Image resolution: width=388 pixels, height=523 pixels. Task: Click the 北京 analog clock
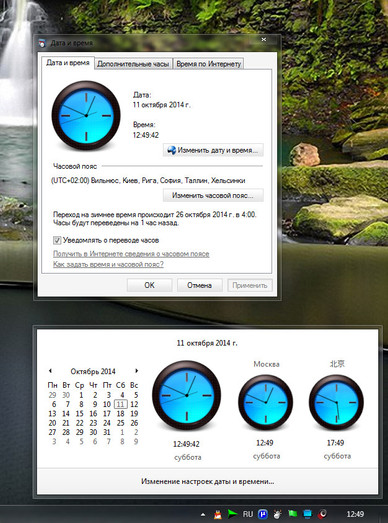click(336, 402)
